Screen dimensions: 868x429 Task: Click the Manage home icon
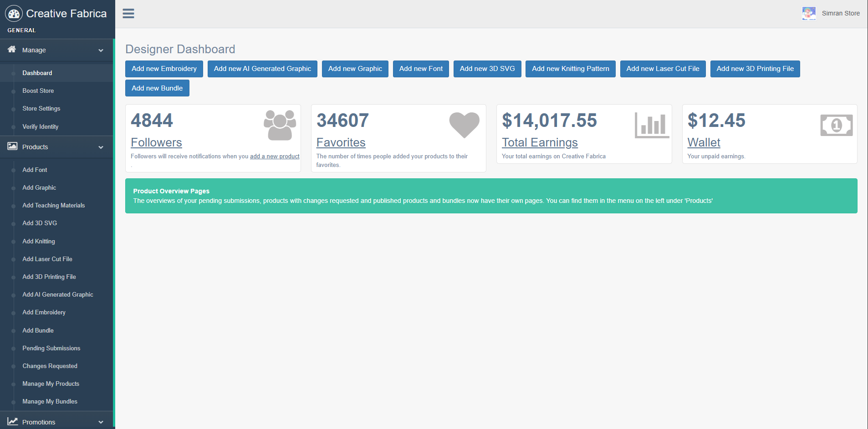click(12, 50)
